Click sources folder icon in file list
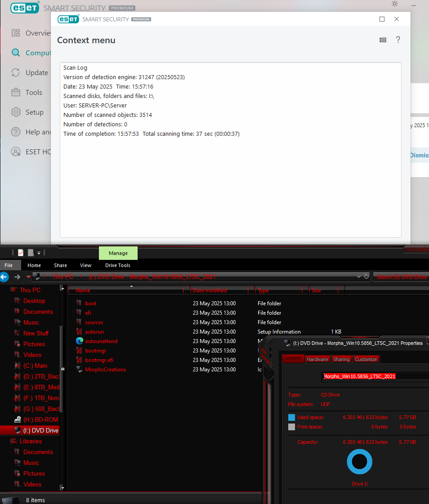Image resolution: width=429 pixels, height=504 pixels. 79,322
